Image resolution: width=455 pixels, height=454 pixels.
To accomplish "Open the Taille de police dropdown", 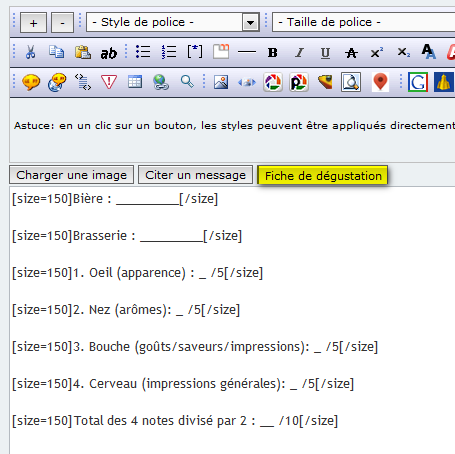I will click(x=363, y=22).
